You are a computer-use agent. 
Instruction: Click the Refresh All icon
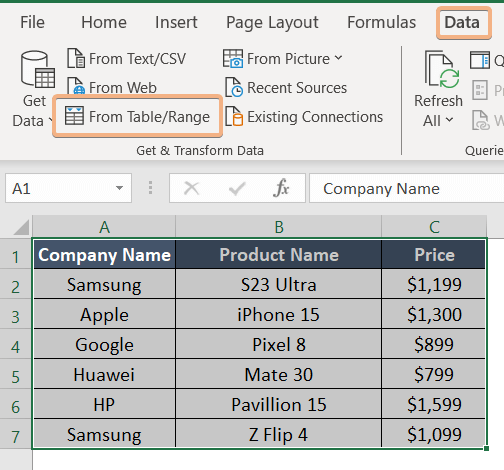442,69
